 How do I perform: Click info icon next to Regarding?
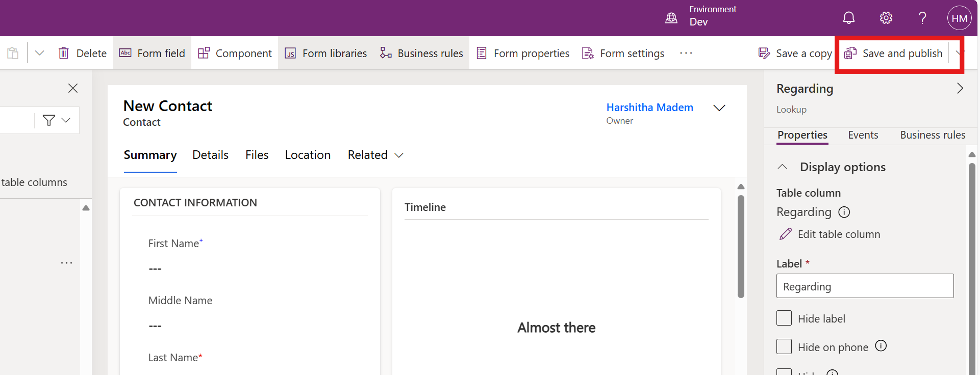tap(844, 212)
